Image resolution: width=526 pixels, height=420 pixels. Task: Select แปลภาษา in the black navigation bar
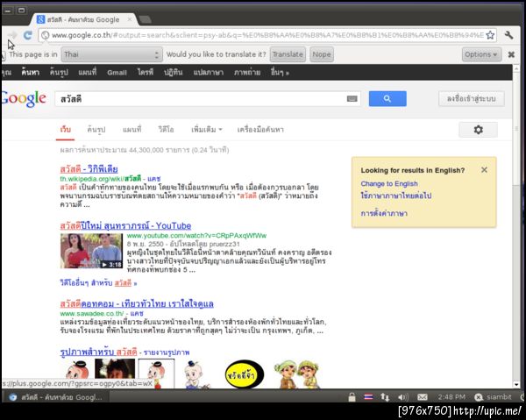(x=208, y=72)
